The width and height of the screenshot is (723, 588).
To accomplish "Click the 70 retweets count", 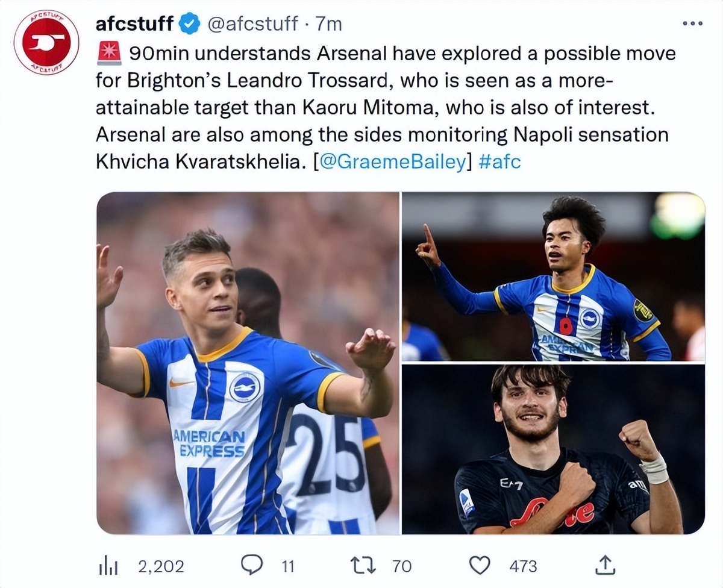I will (401, 566).
